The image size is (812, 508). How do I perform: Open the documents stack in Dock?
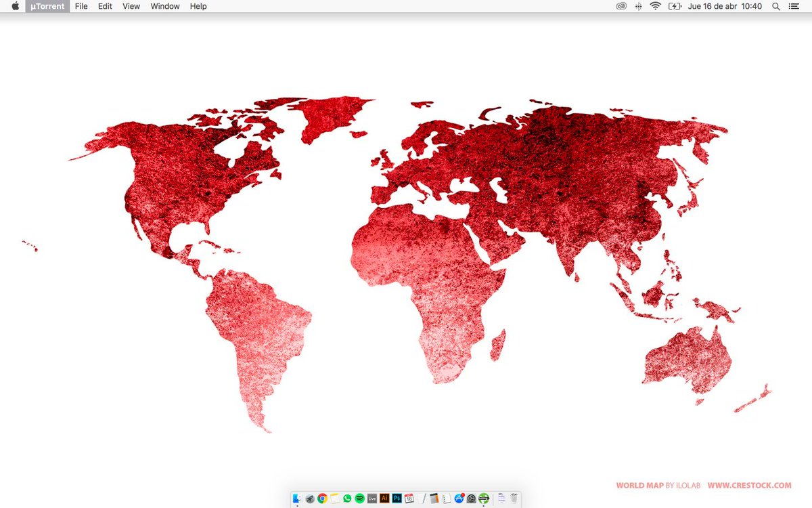point(501,499)
